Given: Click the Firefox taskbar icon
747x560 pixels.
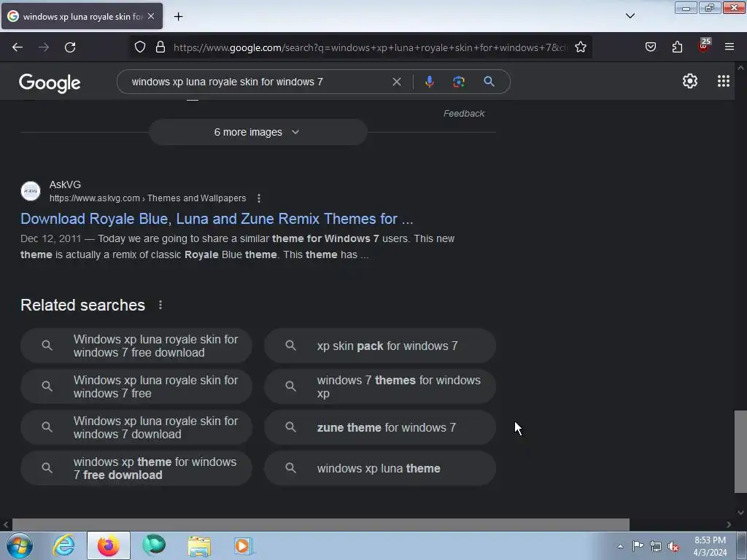Looking at the screenshot, I should 109,545.
